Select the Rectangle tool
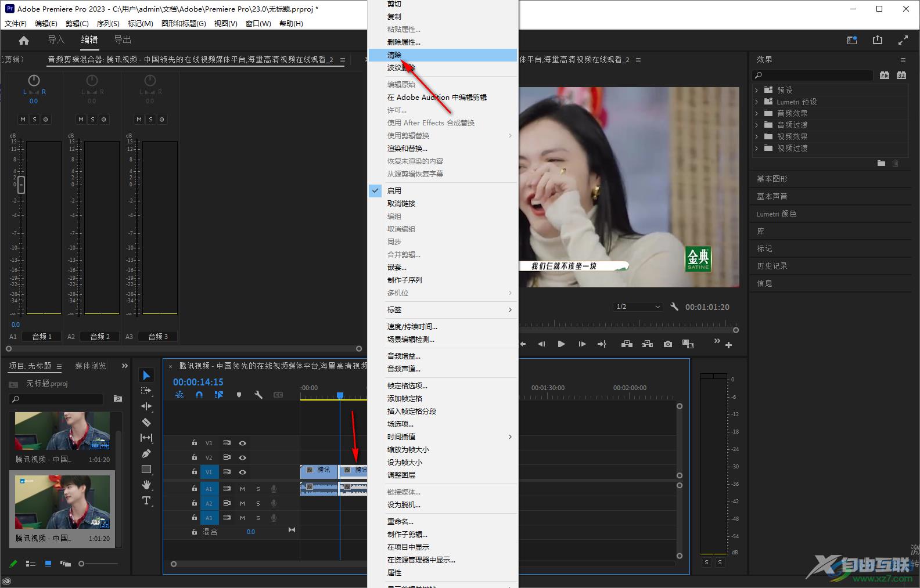Viewport: 920px width, 588px height. pos(146,469)
